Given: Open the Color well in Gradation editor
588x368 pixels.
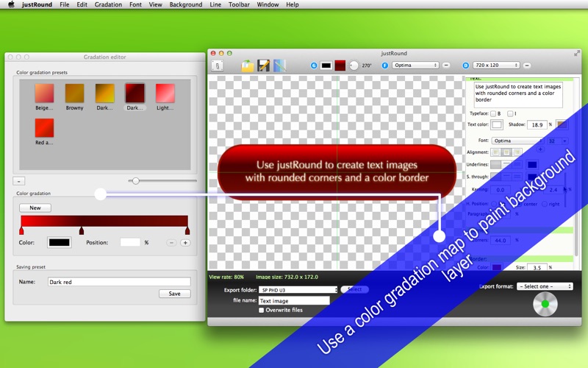Looking at the screenshot, I should coord(60,243).
